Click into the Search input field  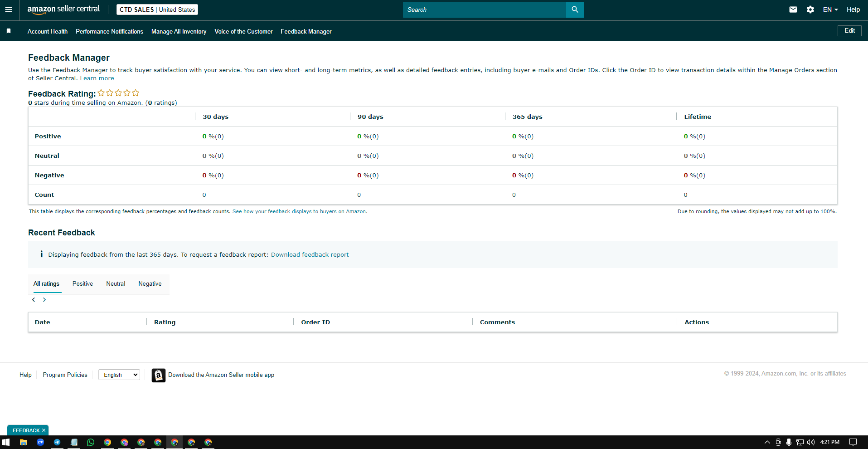tap(485, 10)
